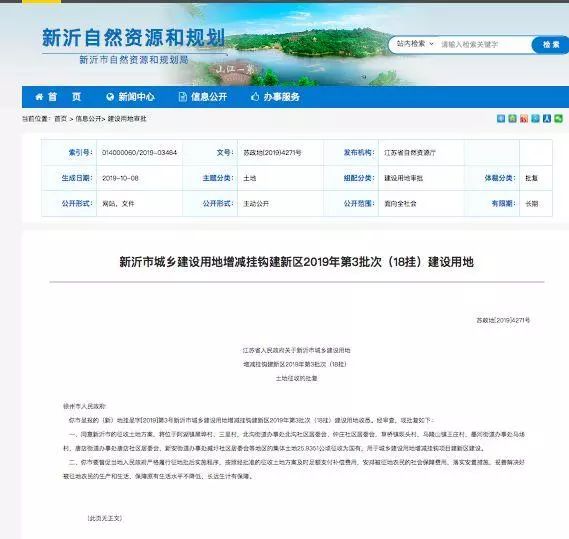Click the 公开形式 value 网站、文件
The width and height of the screenshot is (569, 539).
[x=118, y=204]
